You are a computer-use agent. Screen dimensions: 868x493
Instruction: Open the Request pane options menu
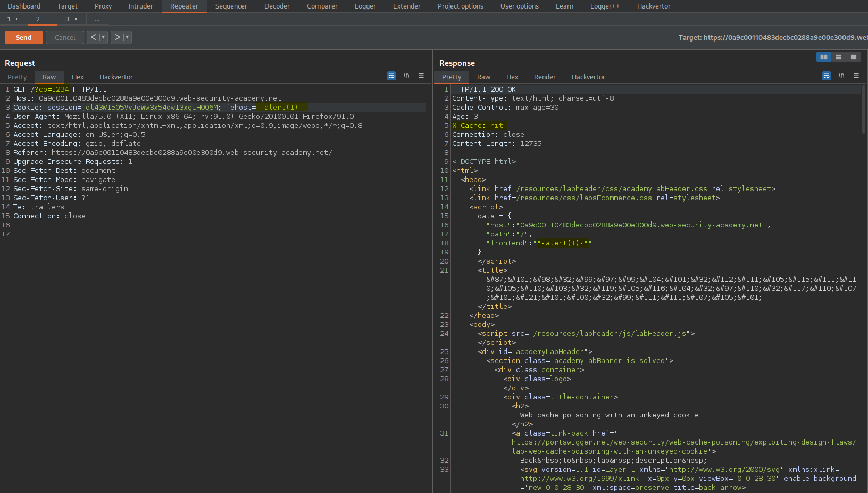tap(421, 76)
